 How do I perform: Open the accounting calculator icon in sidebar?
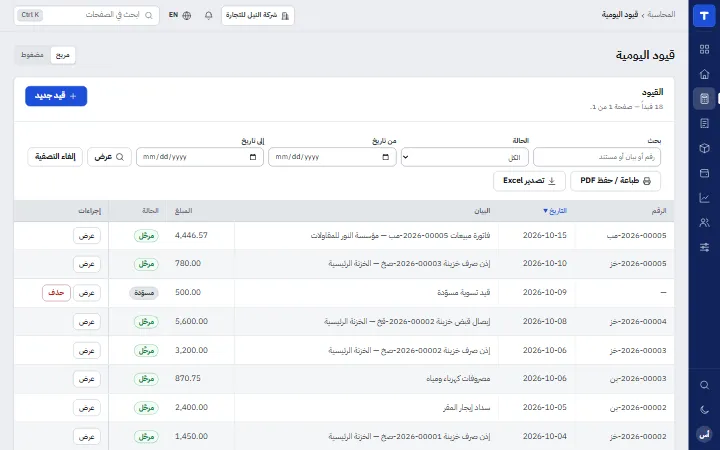click(704, 99)
